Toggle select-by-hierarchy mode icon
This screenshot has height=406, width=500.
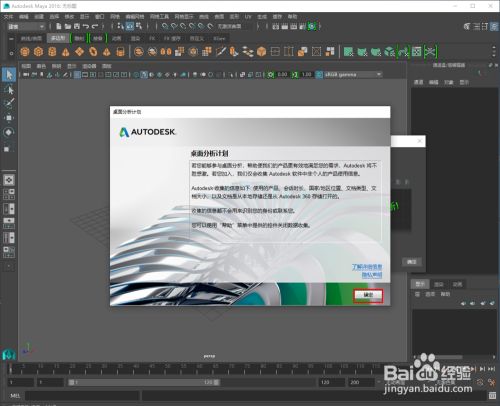point(121,26)
